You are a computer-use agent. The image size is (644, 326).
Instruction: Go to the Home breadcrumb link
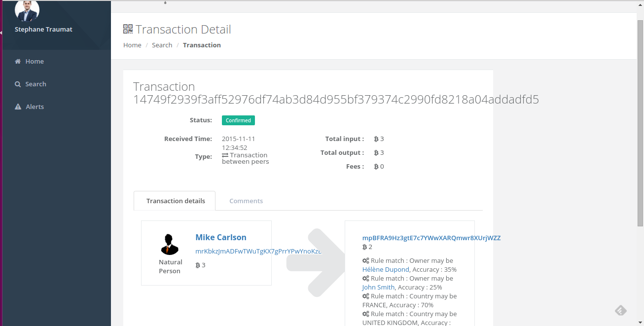[132, 45]
